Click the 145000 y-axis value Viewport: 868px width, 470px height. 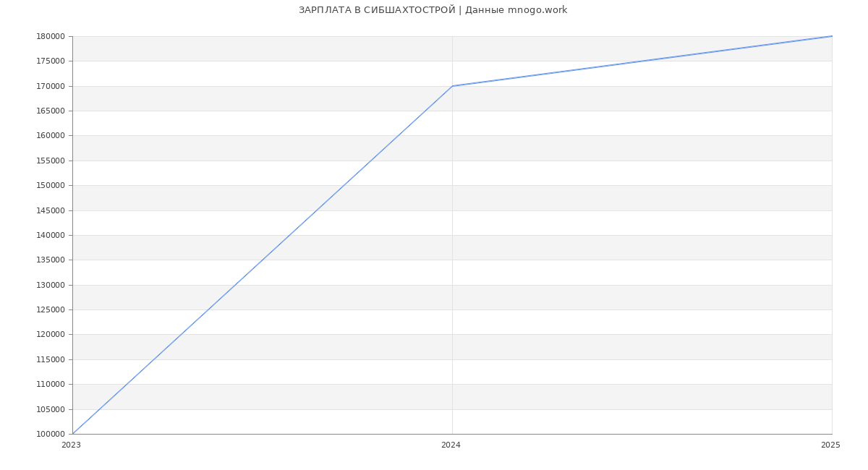(x=51, y=210)
